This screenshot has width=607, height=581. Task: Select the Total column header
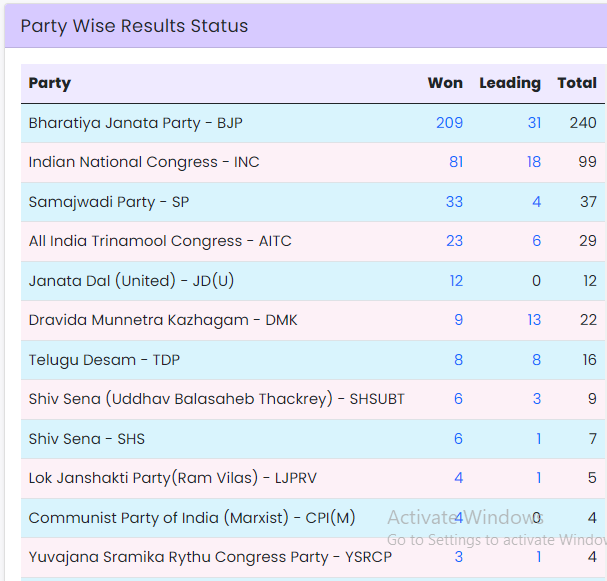coord(577,83)
